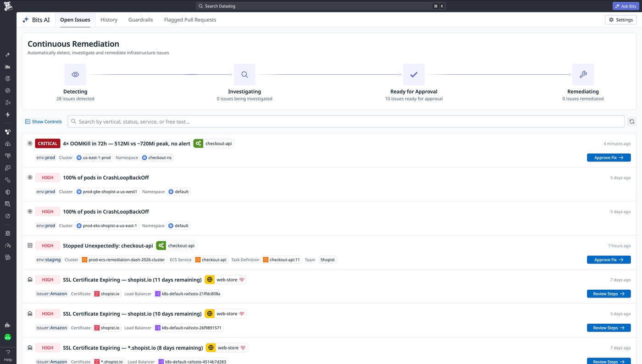Viewport: 642px width, 364px height.
Task: Select the three-circles sidebar icon
Action: click(8, 132)
